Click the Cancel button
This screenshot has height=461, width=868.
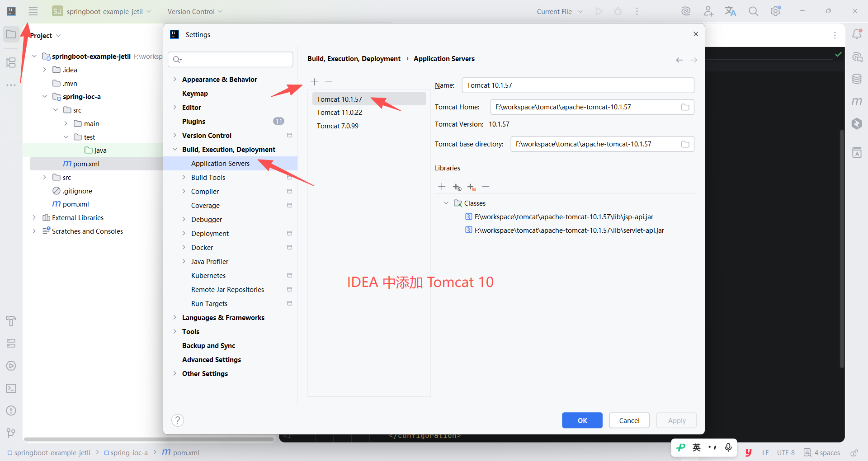click(x=629, y=420)
